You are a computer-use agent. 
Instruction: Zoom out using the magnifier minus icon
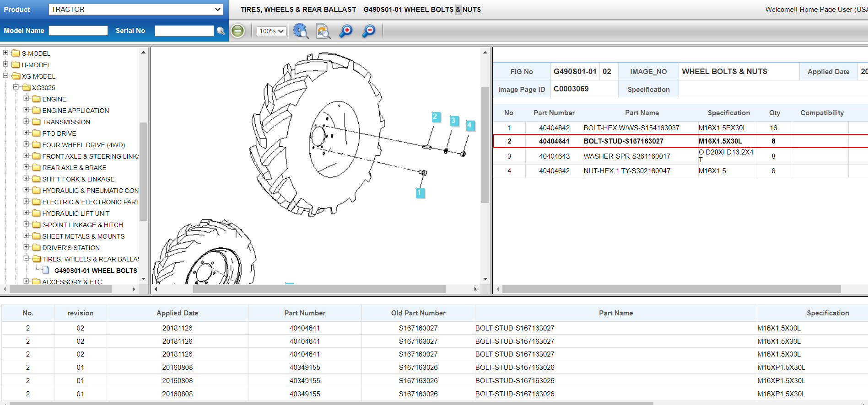[x=368, y=31]
